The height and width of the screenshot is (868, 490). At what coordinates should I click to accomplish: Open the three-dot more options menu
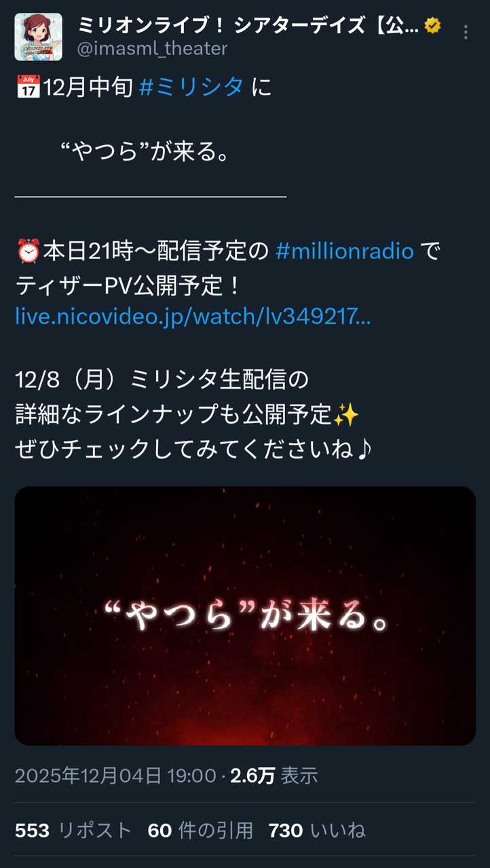coord(465,33)
